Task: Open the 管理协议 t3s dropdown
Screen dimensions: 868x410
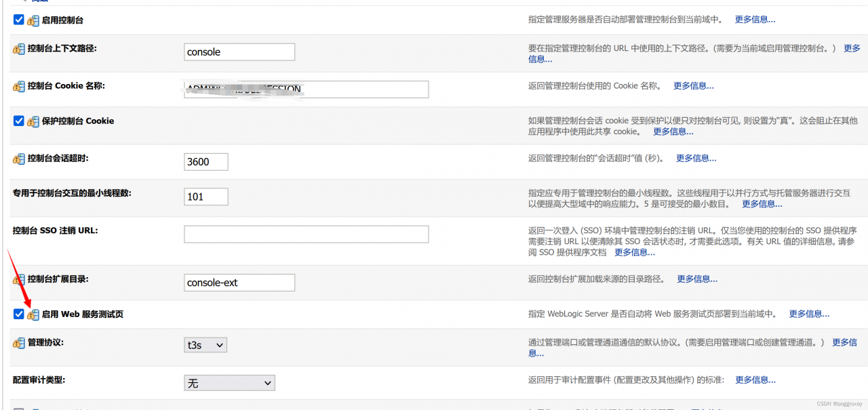Action: click(x=205, y=345)
